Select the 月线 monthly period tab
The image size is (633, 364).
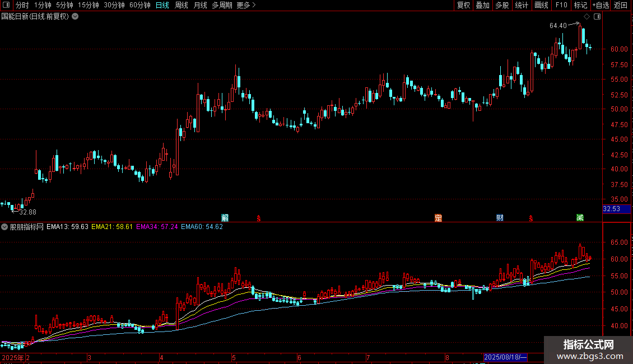(x=200, y=5)
